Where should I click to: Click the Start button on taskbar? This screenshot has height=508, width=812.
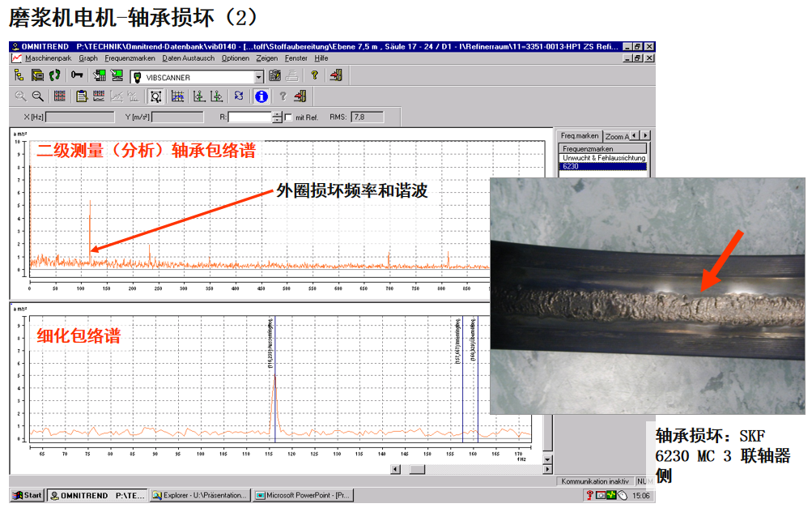pyautogui.click(x=27, y=495)
